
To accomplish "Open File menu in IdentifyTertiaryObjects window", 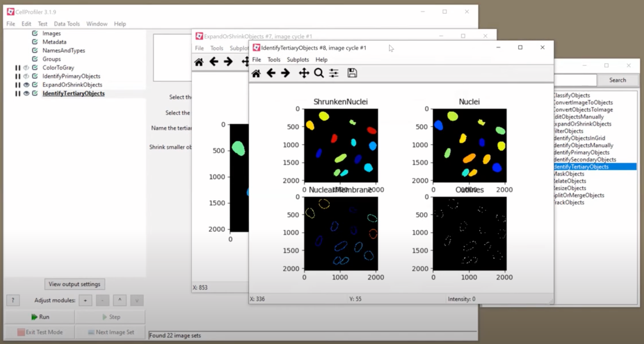I will pyautogui.click(x=256, y=60).
